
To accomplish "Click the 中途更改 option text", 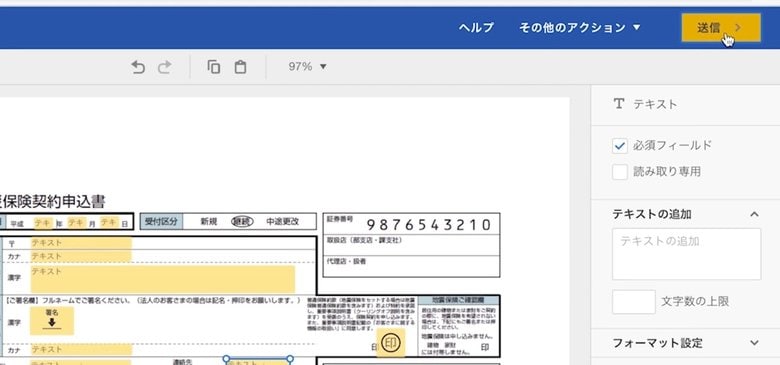I will point(283,222).
